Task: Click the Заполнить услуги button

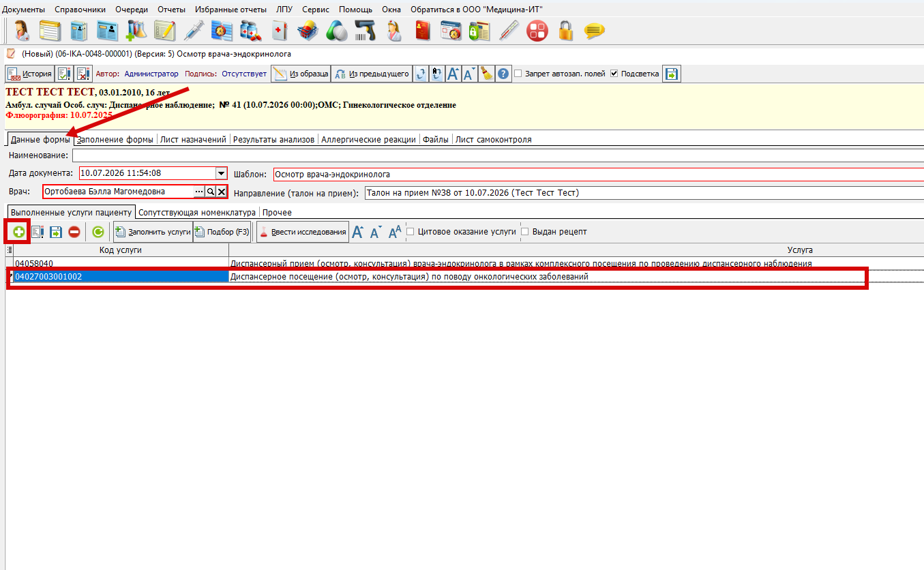Action: pyautogui.click(x=153, y=232)
